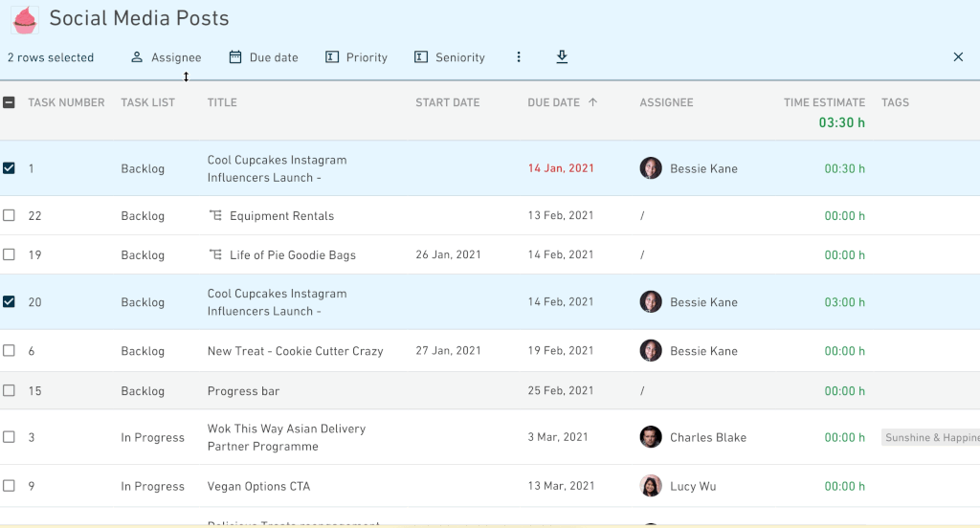980x528 pixels.
Task: Open the Assignee bulk-edit dropdown
Action: (x=166, y=57)
